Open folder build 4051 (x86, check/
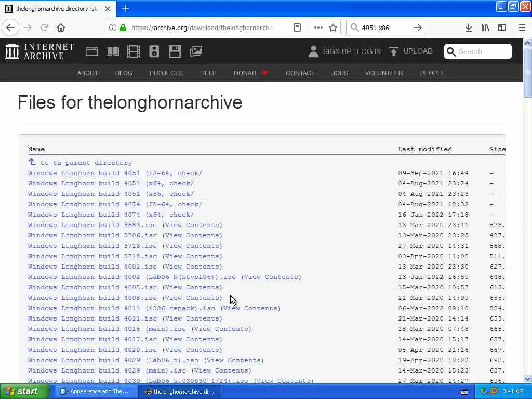This screenshot has height=399, width=532. (x=111, y=194)
